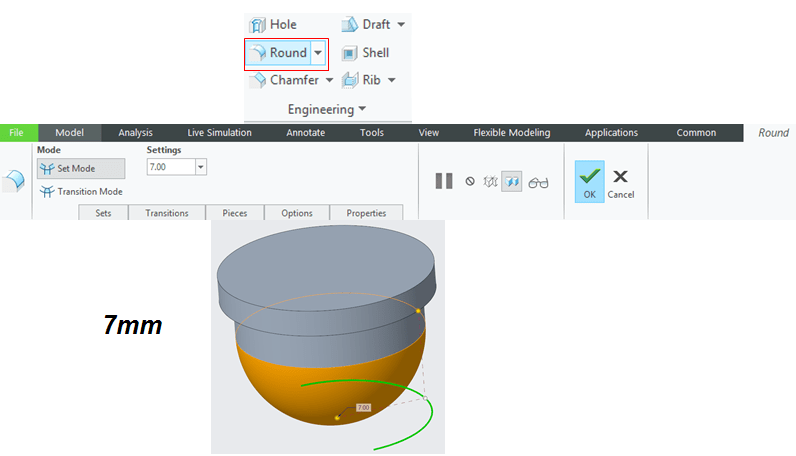Open the radius value dropdown arrow

[201, 168]
